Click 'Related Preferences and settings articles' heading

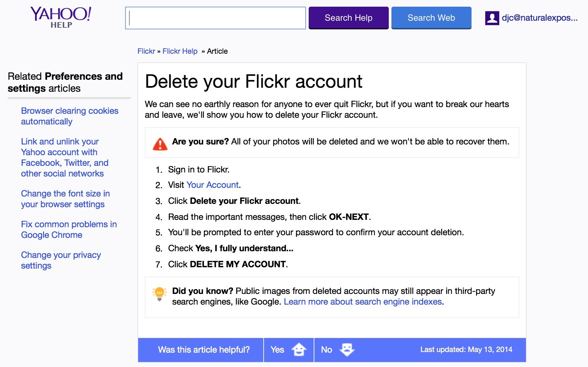pos(65,82)
